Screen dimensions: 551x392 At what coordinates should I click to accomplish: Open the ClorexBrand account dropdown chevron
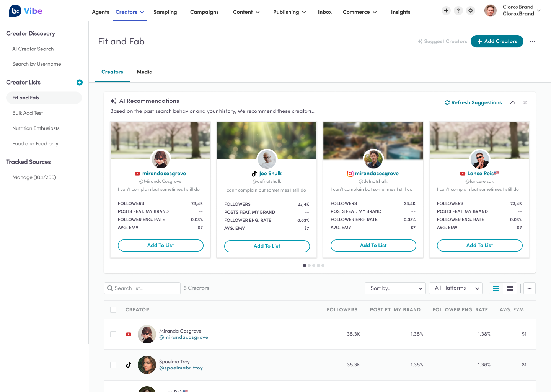[x=539, y=11]
